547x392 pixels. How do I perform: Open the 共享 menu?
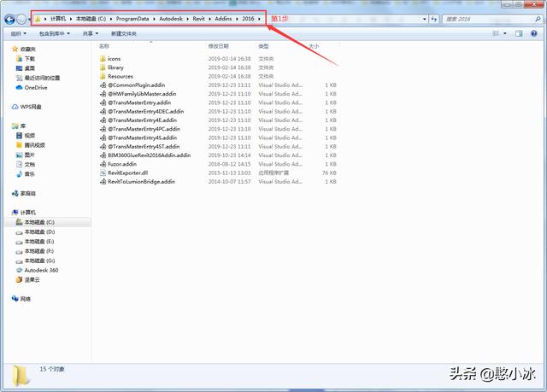pyautogui.click(x=91, y=34)
